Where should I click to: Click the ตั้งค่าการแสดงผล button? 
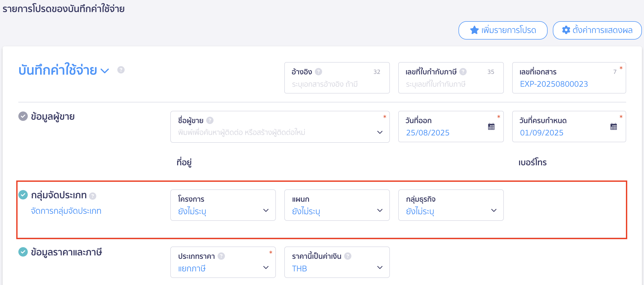tap(597, 30)
